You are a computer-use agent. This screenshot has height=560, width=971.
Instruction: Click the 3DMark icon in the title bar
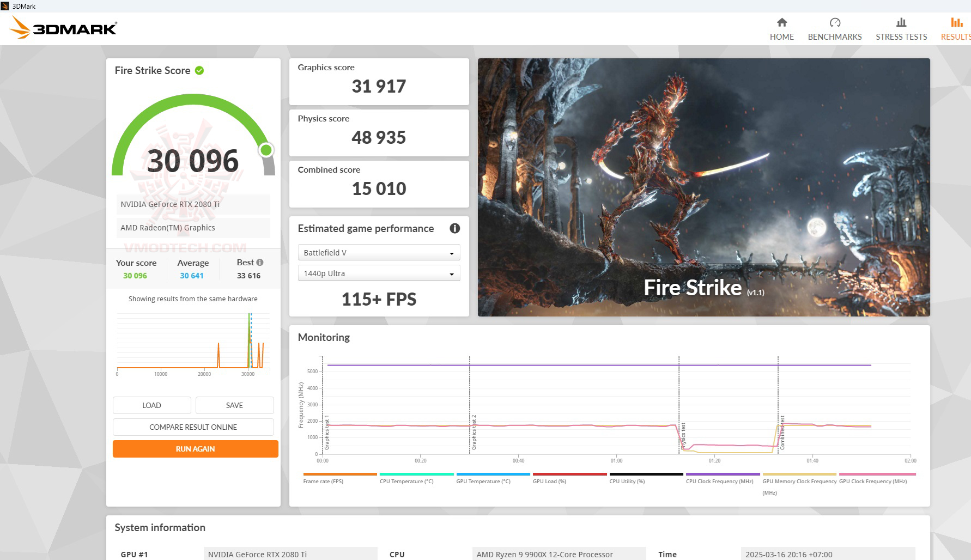(5, 6)
